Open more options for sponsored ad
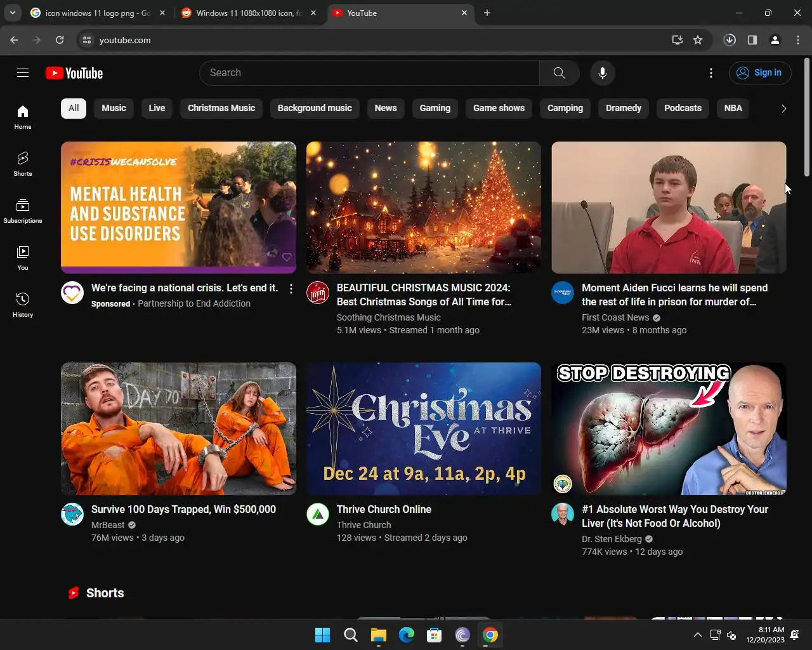 click(291, 289)
